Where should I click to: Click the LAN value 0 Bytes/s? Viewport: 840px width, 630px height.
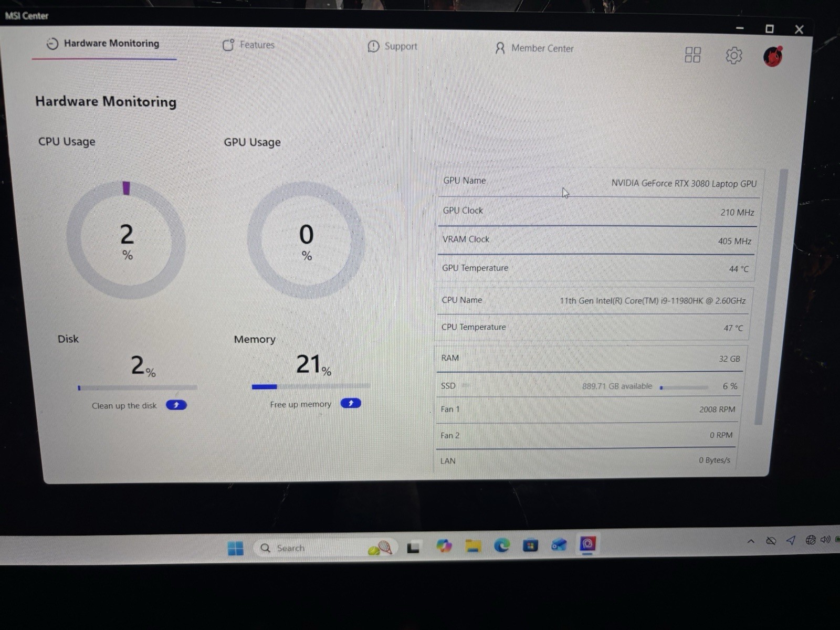tap(714, 460)
